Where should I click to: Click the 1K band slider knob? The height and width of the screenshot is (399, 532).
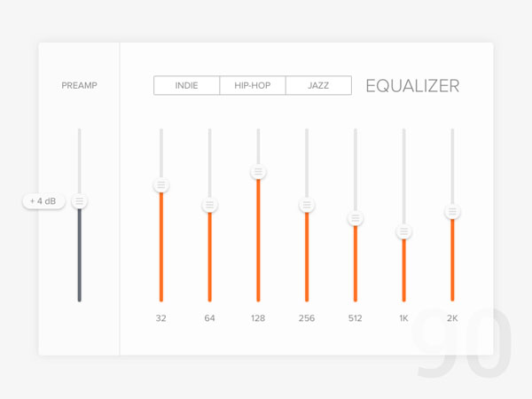(403, 231)
